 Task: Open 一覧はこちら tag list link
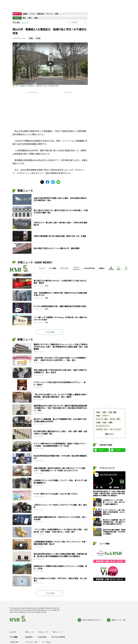[109, 434]
